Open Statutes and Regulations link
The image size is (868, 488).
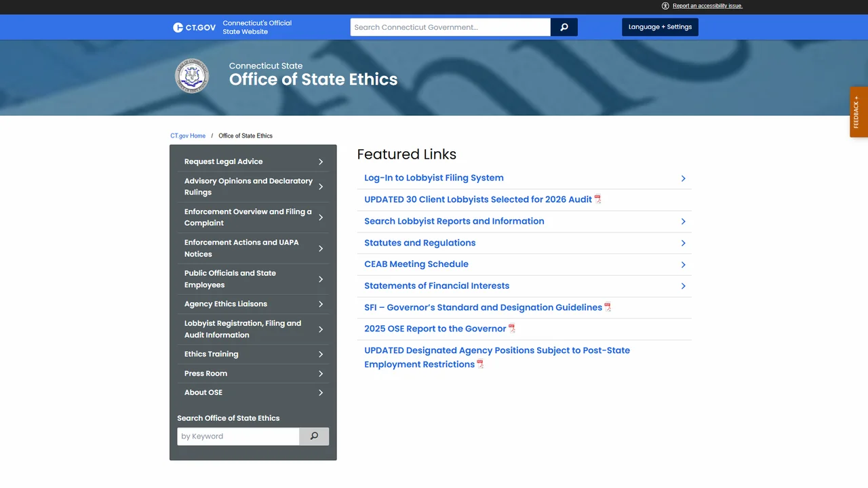point(420,243)
